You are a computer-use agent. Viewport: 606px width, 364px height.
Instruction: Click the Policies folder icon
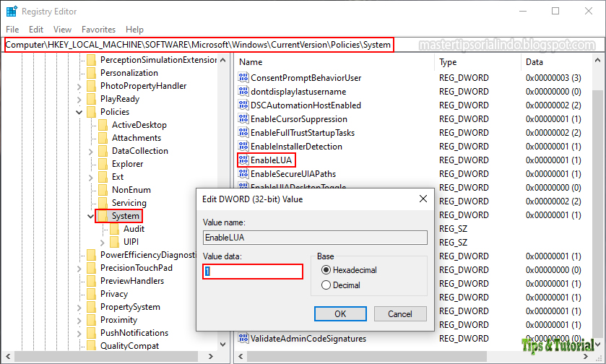point(92,112)
